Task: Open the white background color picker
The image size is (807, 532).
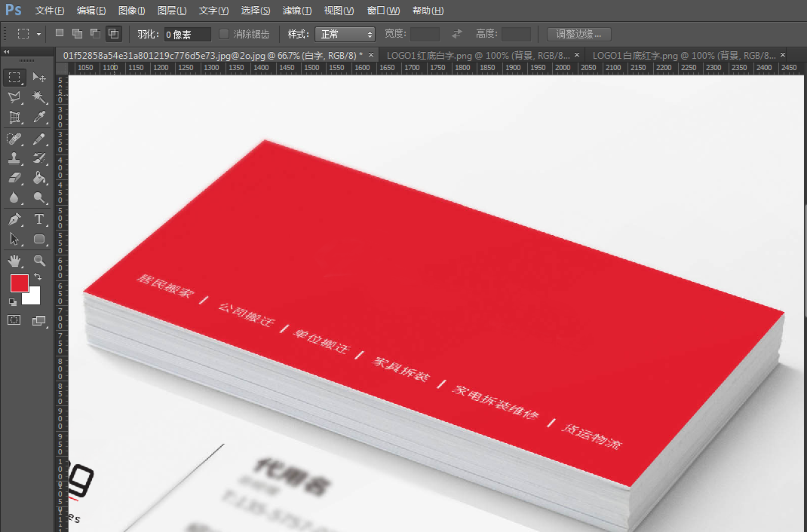Action: pyautogui.click(x=33, y=298)
